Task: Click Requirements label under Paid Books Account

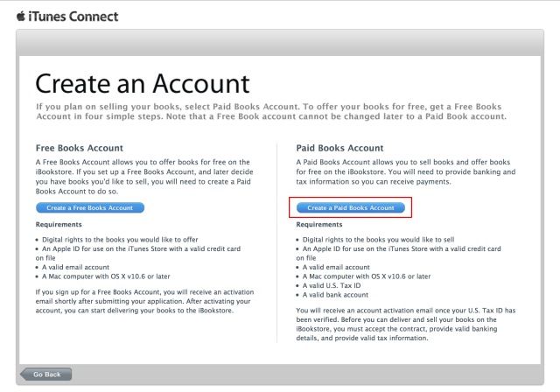Action: [318, 224]
